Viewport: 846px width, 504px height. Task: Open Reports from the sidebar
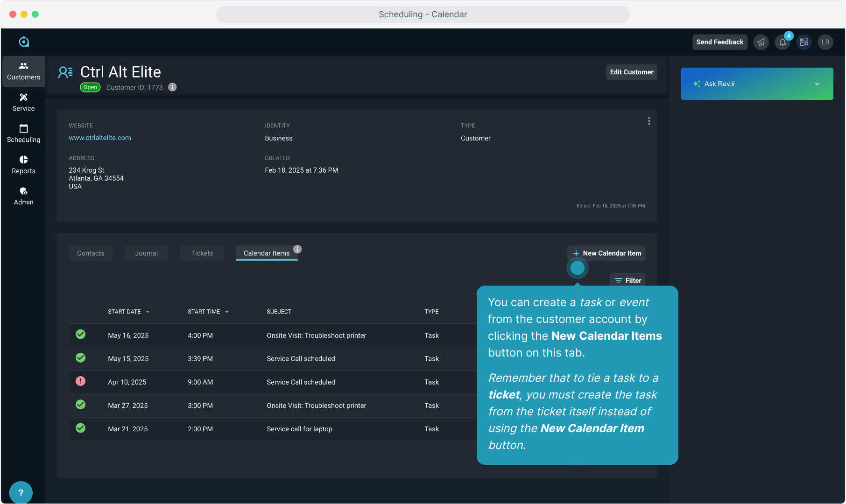coord(23,165)
